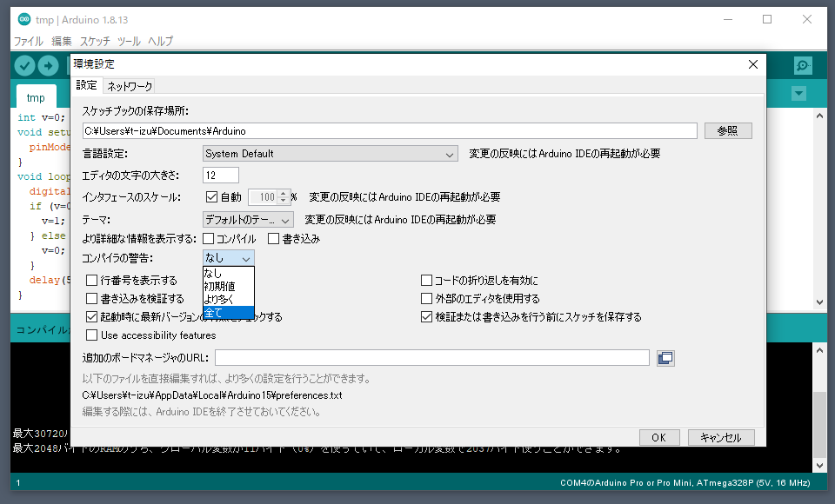Click the 'int v=0;' code line
This screenshot has height=504, width=835.
tap(41, 117)
